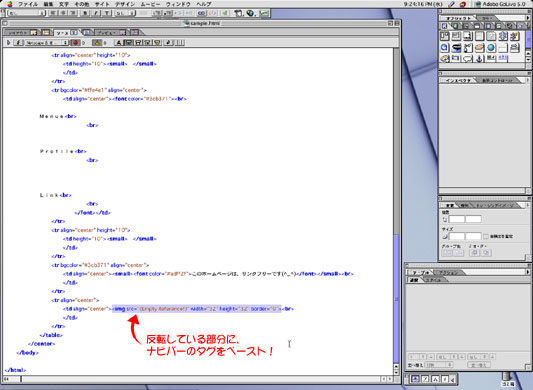Select the Floating Box object icon
The height and width of the screenshot is (390, 533).
point(468,36)
